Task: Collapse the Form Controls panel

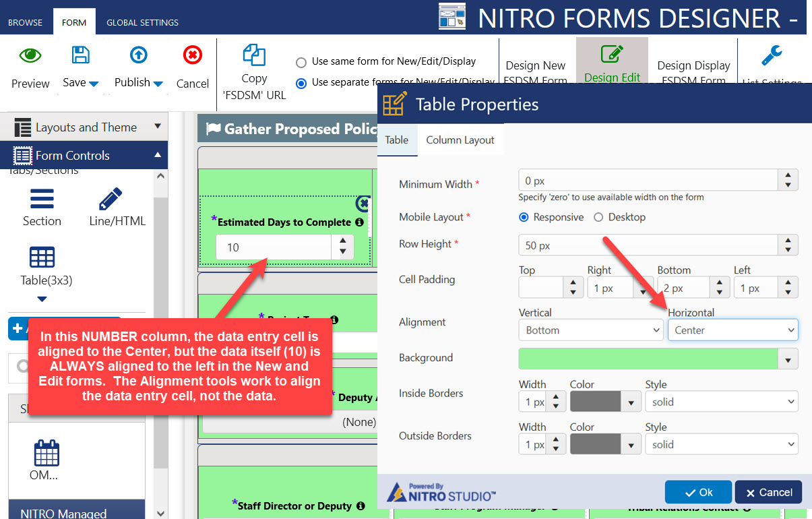Action: pos(158,155)
